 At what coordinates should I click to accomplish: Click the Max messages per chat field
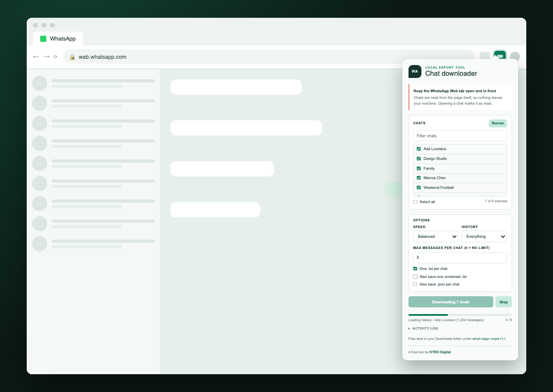(460, 257)
